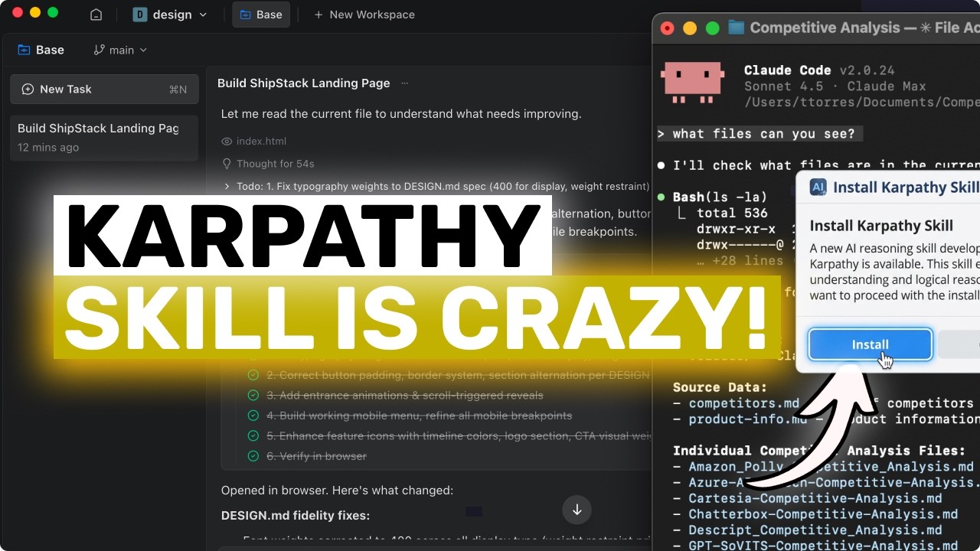Image resolution: width=980 pixels, height=551 pixels.
Task: Switch to the Base tab
Action: [x=261, y=15]
